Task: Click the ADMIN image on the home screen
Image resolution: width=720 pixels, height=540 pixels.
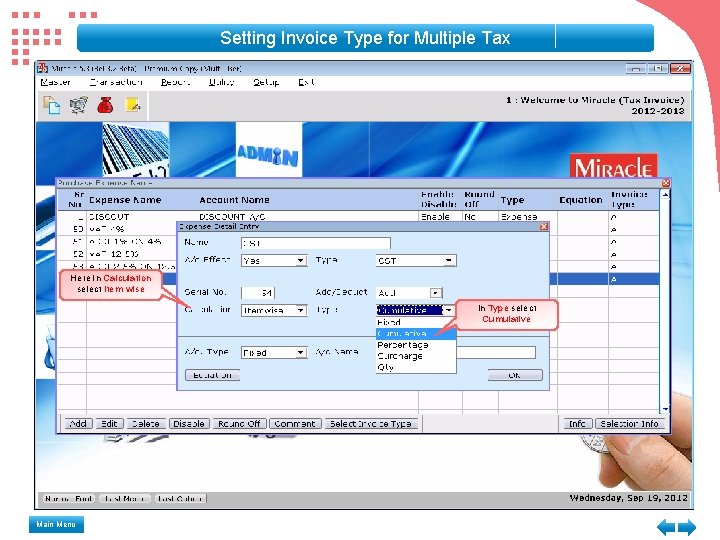Action: click(269, 150)
